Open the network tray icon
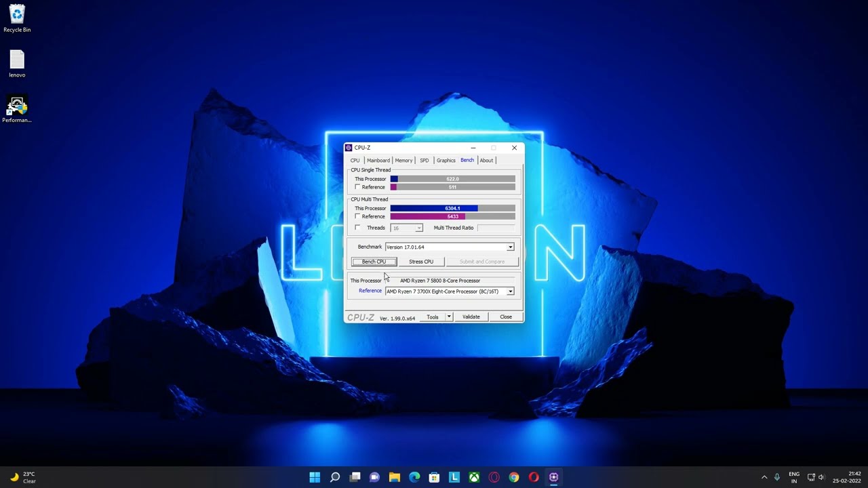 click(x=810, y=477)
